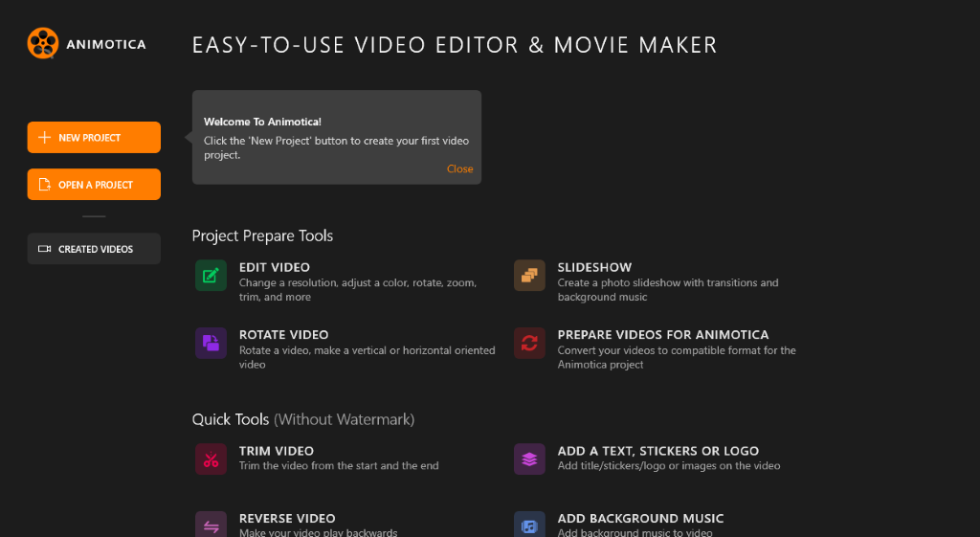Screen dimensions: 980x537
Task: Click the 'Project Prepare Tools' section heading
Action: point(262,235)
